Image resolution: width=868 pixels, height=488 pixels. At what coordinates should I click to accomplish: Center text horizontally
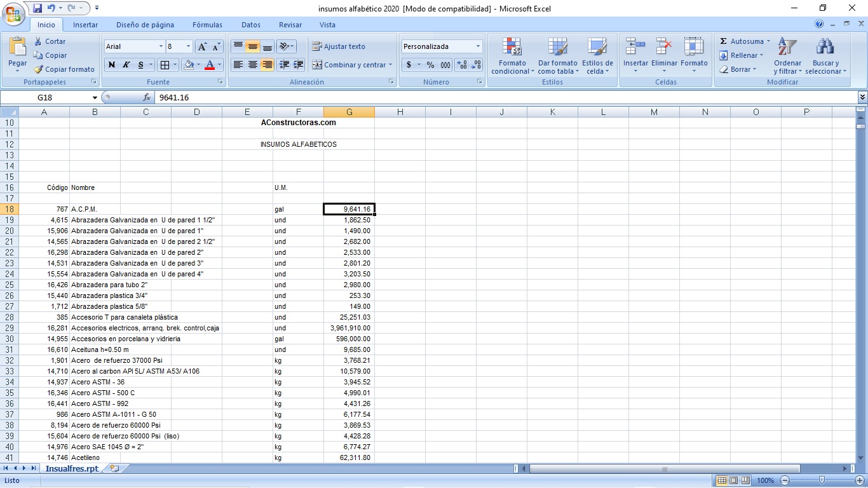(252, 65)
